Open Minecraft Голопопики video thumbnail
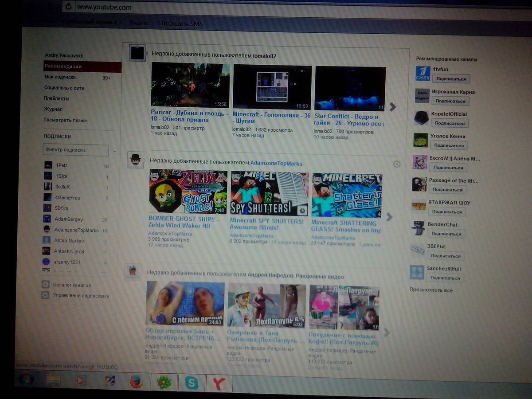 point(272,87)
